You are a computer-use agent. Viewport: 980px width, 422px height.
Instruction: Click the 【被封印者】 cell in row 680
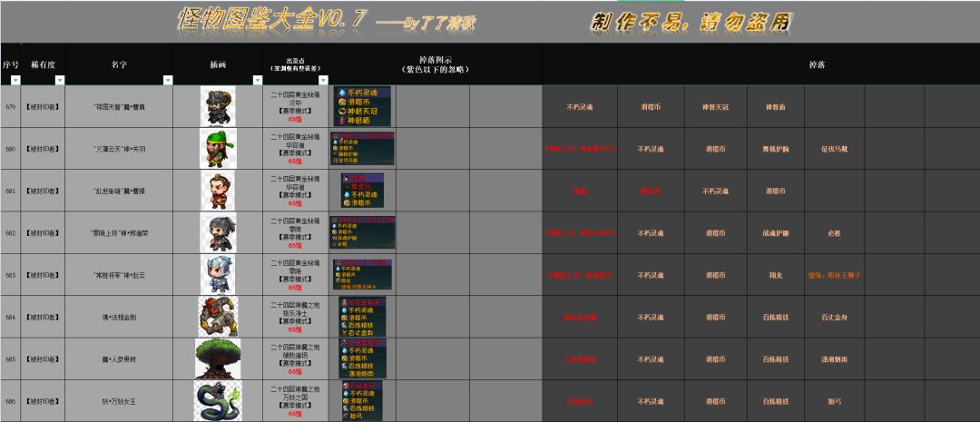coord(44,149)
